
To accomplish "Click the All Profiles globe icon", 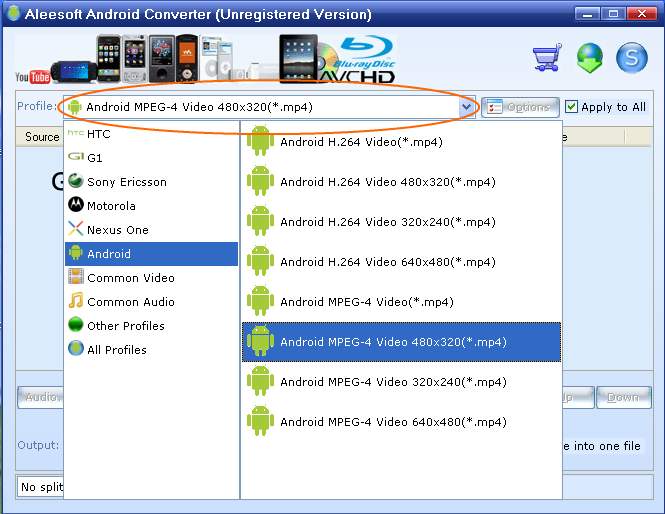I will (75, 348).
